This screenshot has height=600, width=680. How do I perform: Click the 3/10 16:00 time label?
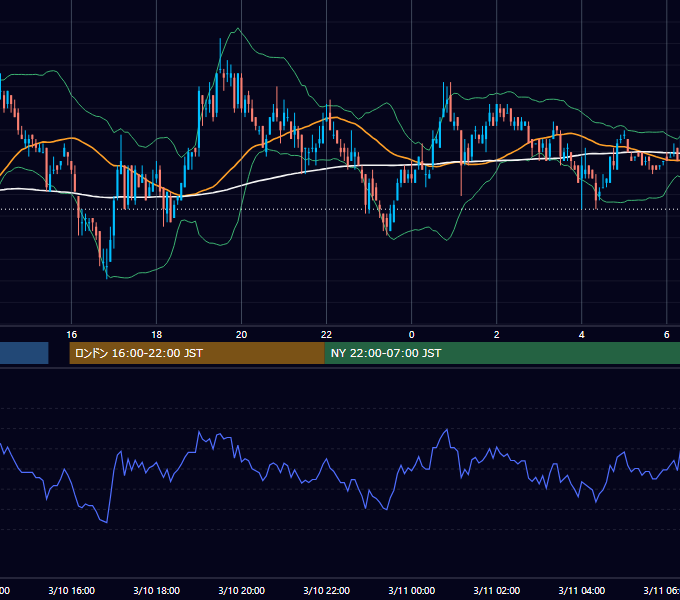(72, 590)
